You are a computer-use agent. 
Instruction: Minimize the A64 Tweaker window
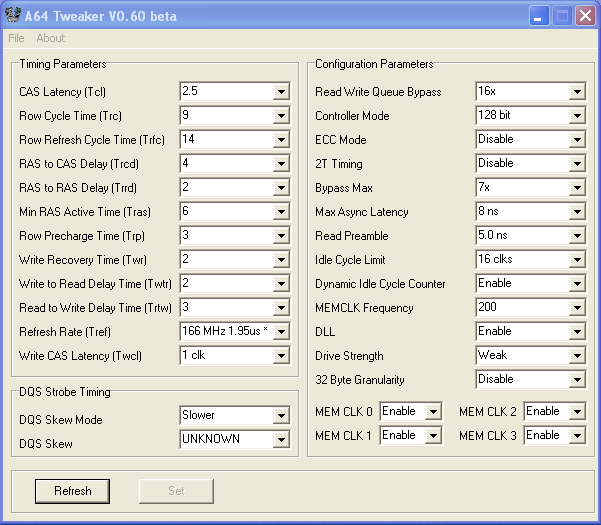tap(539, 16)
